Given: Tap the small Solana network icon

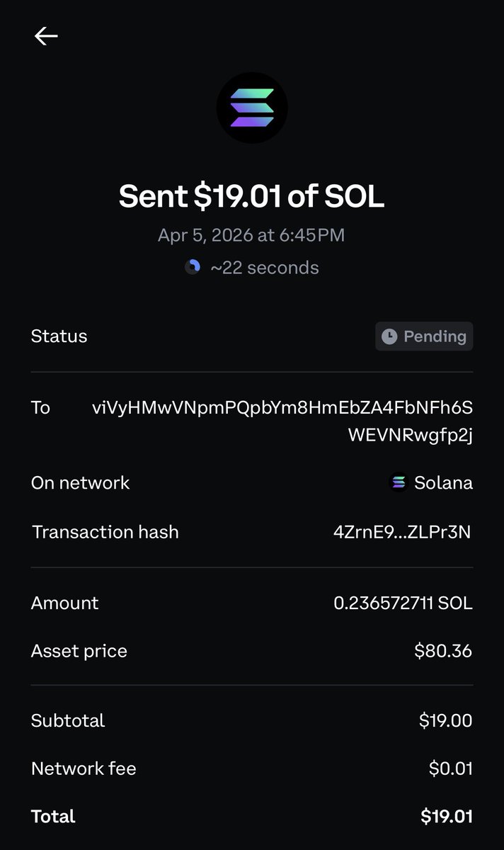Looking at the screenshot, I should click(399, 482).
